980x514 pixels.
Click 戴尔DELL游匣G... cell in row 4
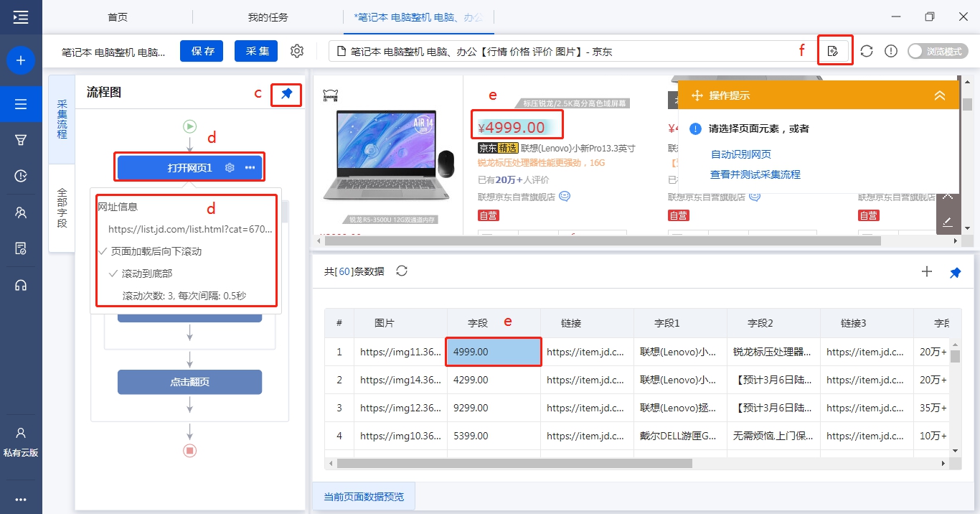click(680, 436)
